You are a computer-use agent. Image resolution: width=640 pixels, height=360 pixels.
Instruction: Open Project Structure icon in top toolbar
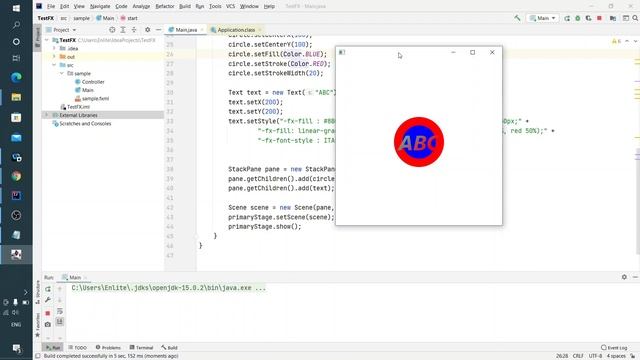pos(613,18)
